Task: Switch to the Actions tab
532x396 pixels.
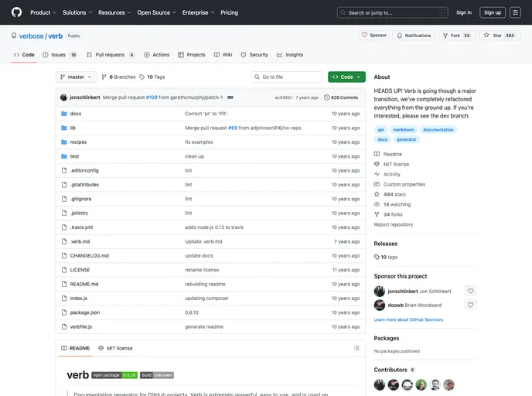Action: click(156, 55)
